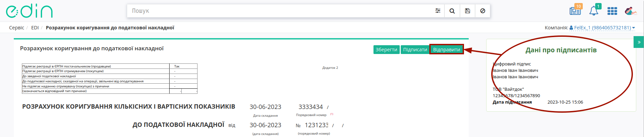The image size is (644, 137).
Task: Expand the FelEx_1 company dropdown
Action: 602,28
